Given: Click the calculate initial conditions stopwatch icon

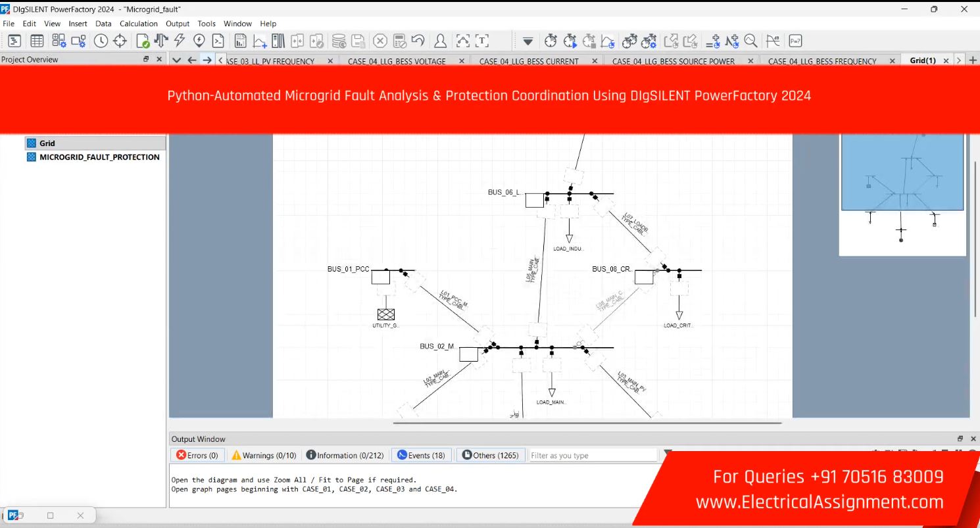Looking at the screenshot, I should coord(551,41).
